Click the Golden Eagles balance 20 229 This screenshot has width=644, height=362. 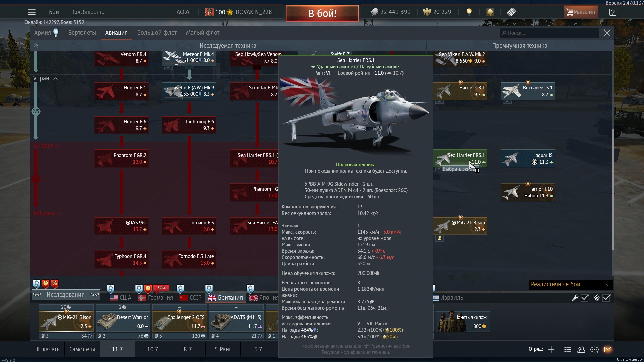point(437,12)
